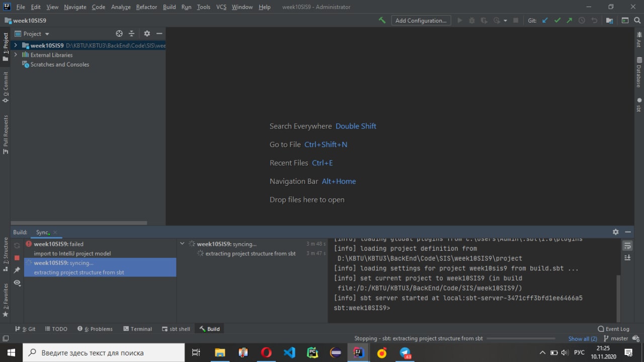Image resolution: width=644 pixels, height=362 pixels.
Task: Open the Database side panel
Action: (x=639, y=72)
